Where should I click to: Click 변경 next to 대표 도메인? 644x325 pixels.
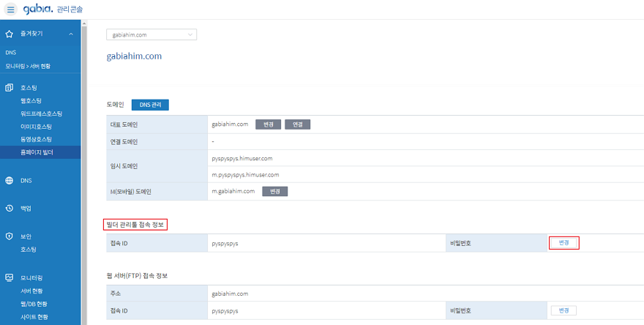268,124
